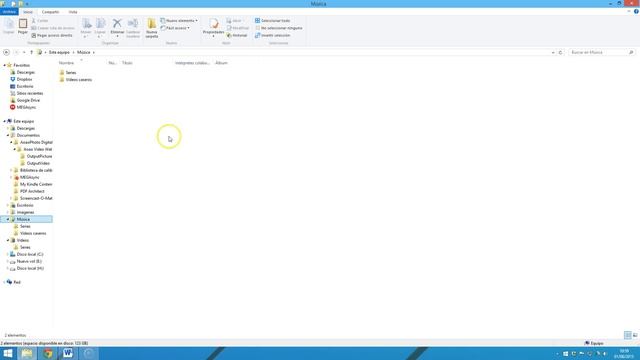Click the Abrir ribbon command
The height and width of the screenshot is (360, 640).
click(x=234, y=20)
